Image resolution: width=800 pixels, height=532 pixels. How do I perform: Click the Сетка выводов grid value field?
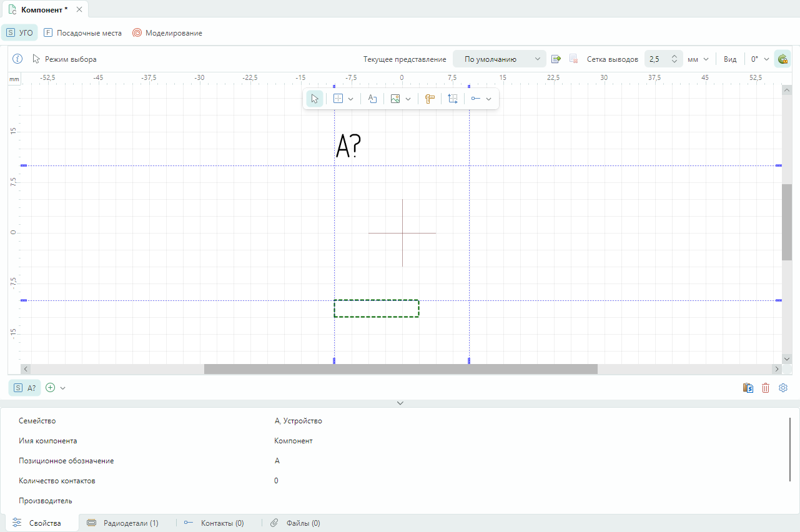656,59
